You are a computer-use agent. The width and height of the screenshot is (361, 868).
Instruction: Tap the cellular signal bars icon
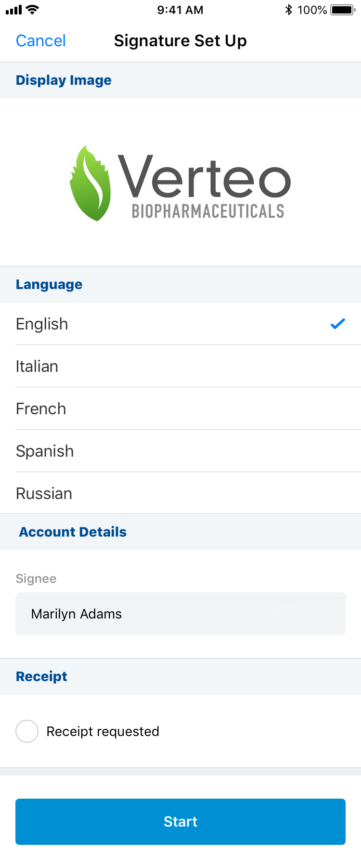14,10
